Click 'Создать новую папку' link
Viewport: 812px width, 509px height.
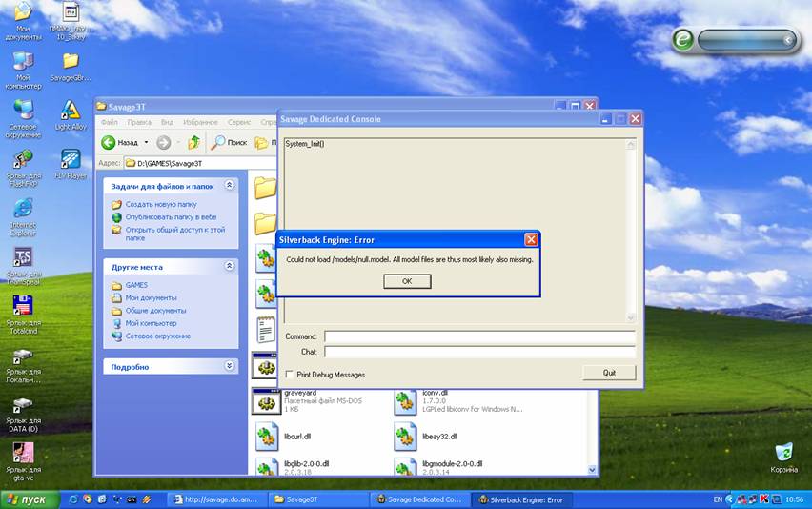161,204
